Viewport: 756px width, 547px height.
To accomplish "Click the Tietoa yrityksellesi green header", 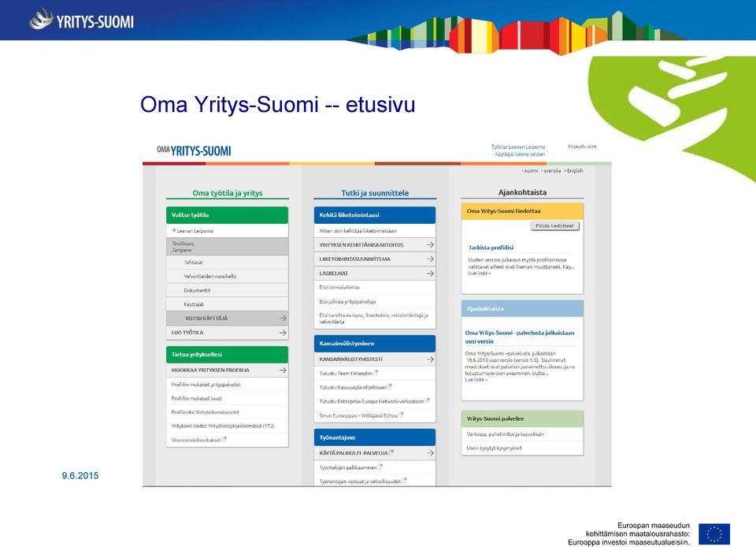I will [227, 355].
